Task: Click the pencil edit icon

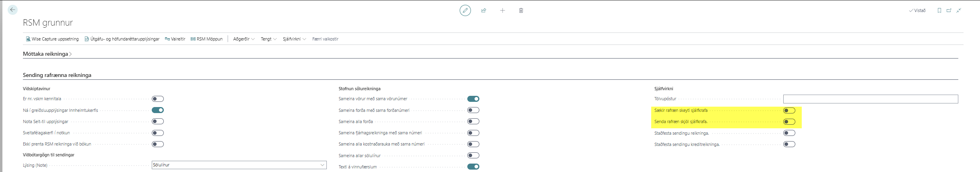Action: point(465,10)
